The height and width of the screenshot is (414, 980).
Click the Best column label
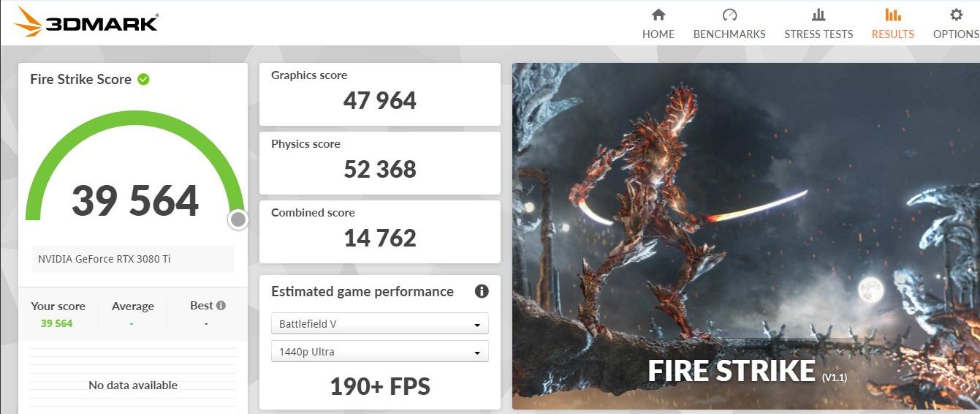(202, 306)
